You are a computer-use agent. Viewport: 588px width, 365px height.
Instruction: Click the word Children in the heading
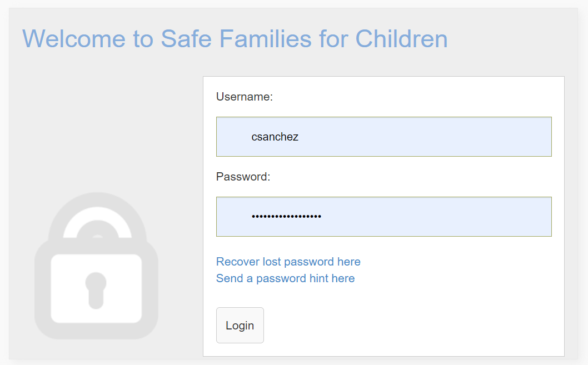[x=401, y=38]
